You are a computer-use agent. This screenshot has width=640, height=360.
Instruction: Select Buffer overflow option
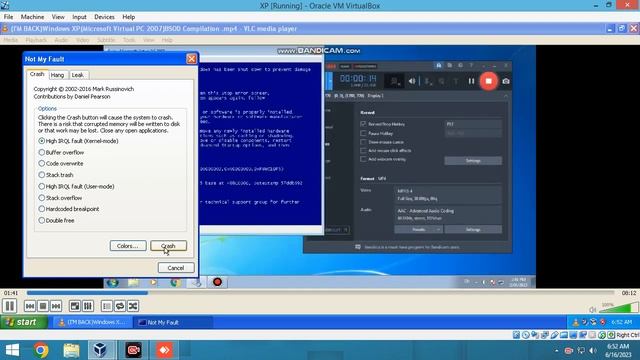coord(61,152)
